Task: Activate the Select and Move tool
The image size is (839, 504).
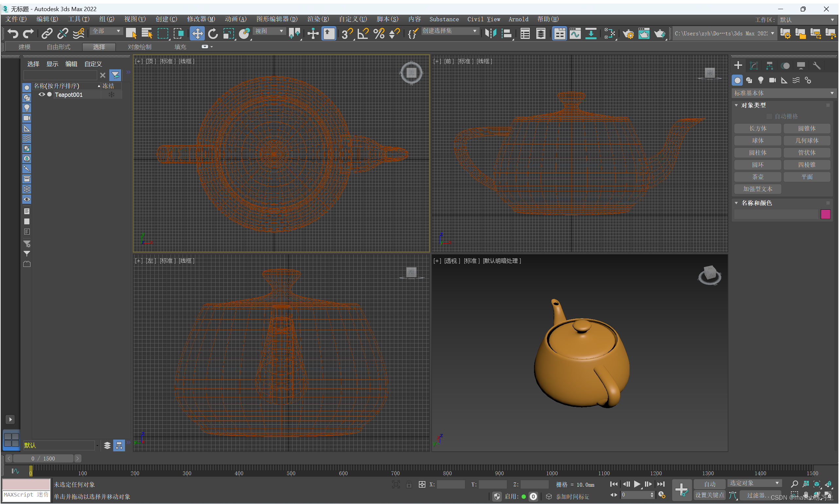Action: [x=197, y=33]
